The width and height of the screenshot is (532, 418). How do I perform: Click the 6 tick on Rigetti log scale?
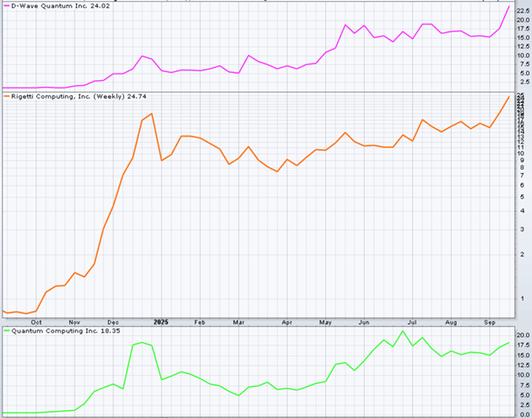[x=522, y=185]
